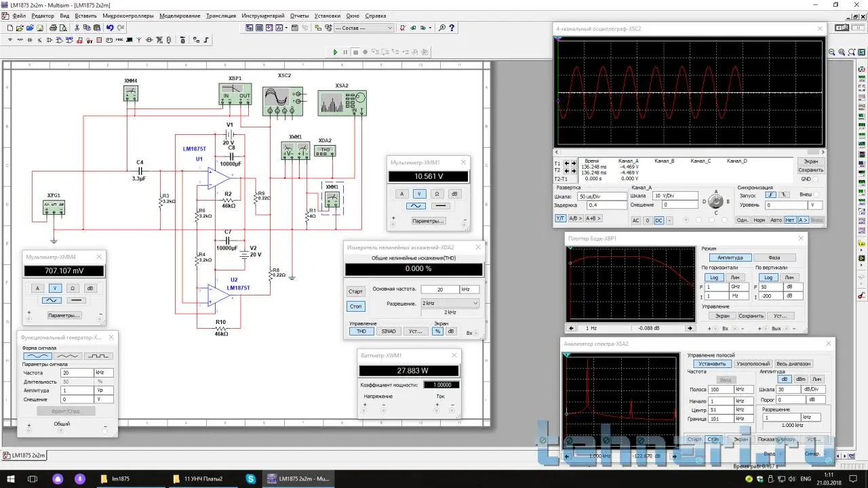The height and width of the screenshot is (488, 868).
Task: Select the XSA2 spectrum analyzer component
Action: coord(342,102)
